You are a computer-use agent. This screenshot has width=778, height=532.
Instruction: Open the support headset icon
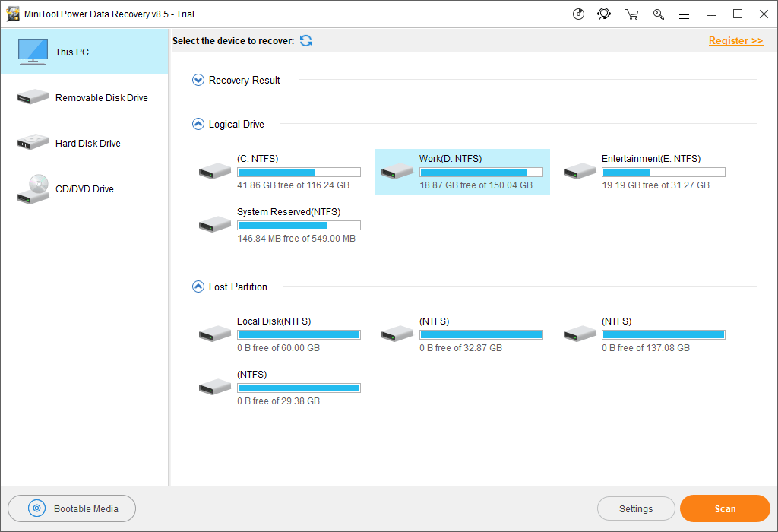tap(604, 14)
